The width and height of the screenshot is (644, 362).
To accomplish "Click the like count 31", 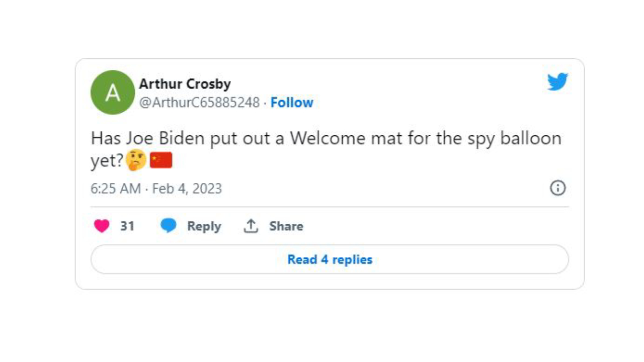I will 127,226.
